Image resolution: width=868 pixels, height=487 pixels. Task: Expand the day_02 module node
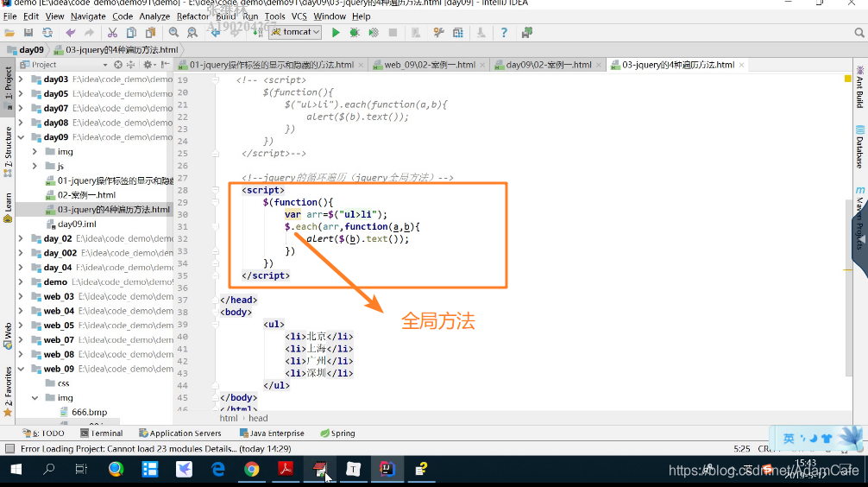tap(21, 238)
